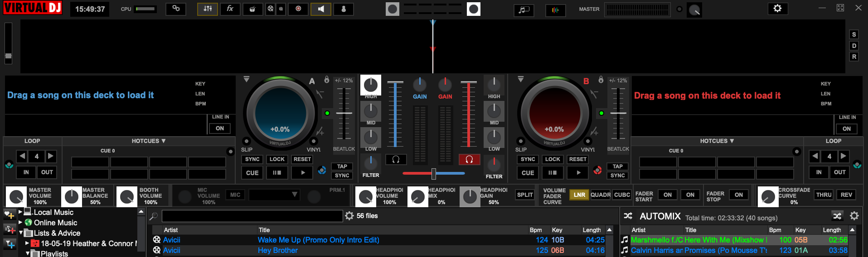This screenshot has width=868, height=257.
Task: Open the automix options gear icon
Action: click(854, 216)
